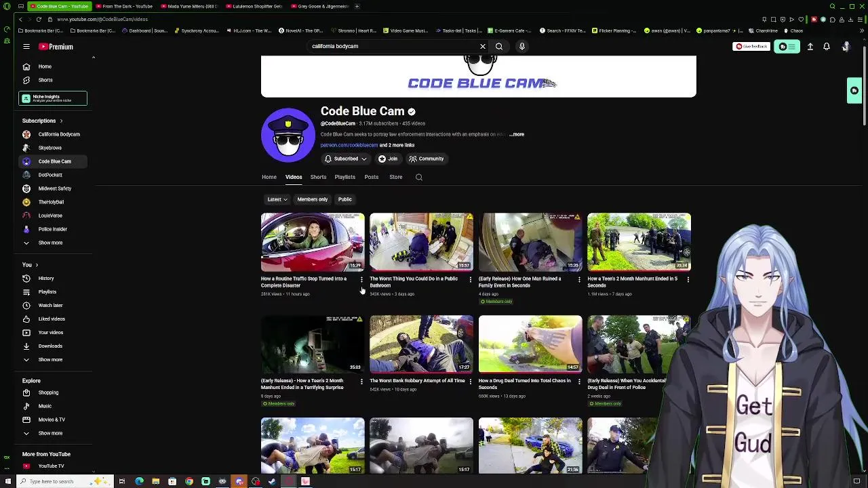Open Watch later in the sidebar
The height and width of the screenshot is (488, 868).
53,306
